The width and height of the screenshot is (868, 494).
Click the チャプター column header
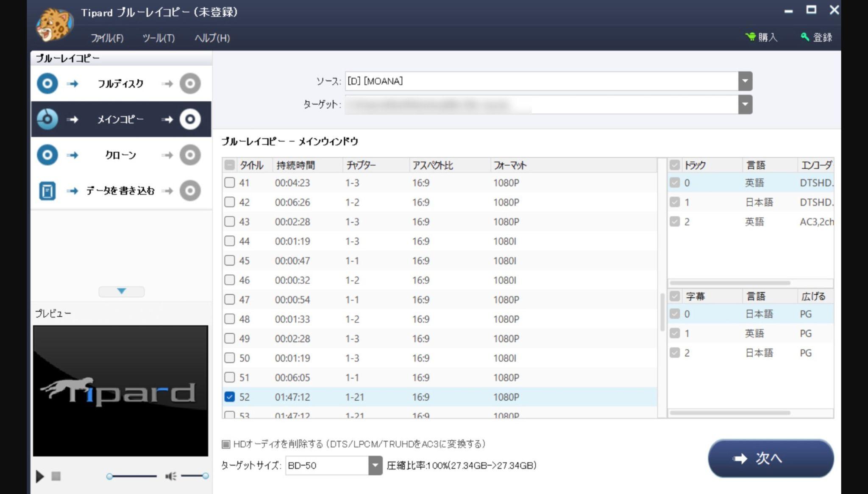[376, 165]
